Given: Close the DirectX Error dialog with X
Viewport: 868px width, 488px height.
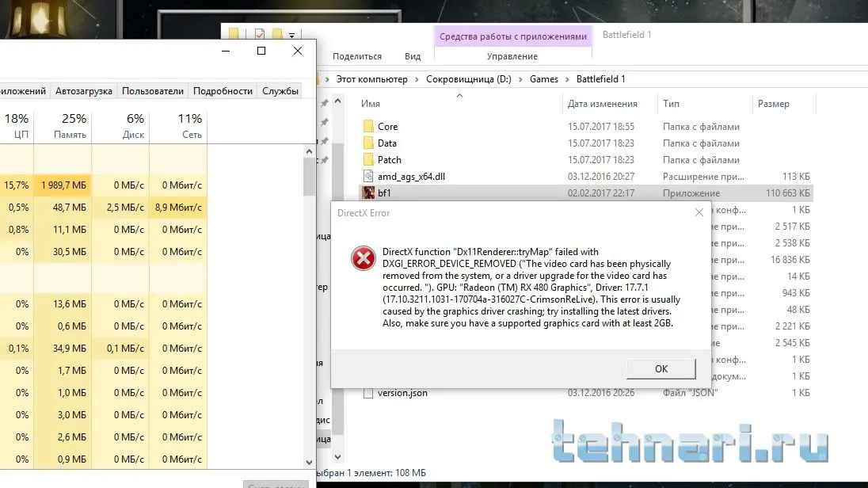Looking at the screenshot, I should pyautogui.click(x=699, y=212).
